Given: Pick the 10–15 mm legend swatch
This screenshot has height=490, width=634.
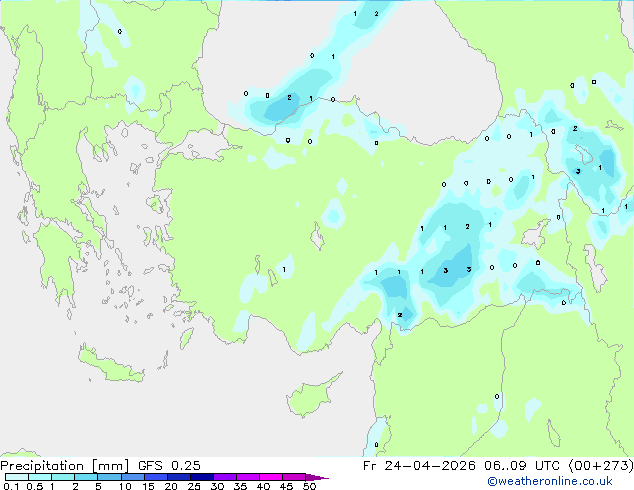Looking at the screenshot, I should pos(132,477).
